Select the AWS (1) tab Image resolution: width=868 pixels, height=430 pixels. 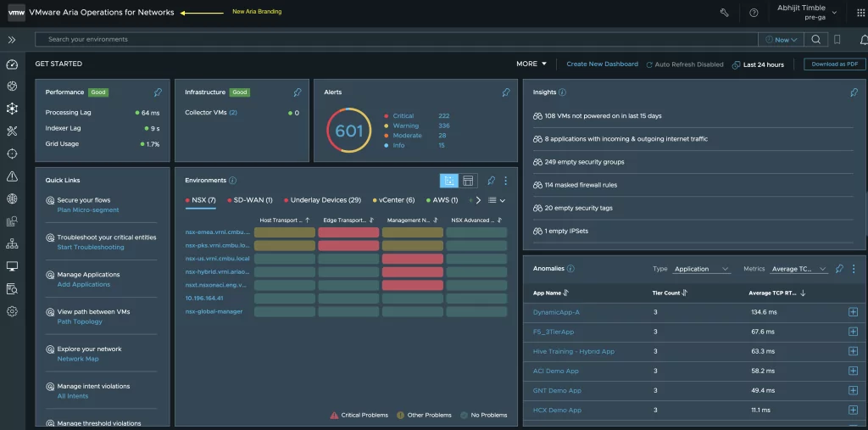442,200
